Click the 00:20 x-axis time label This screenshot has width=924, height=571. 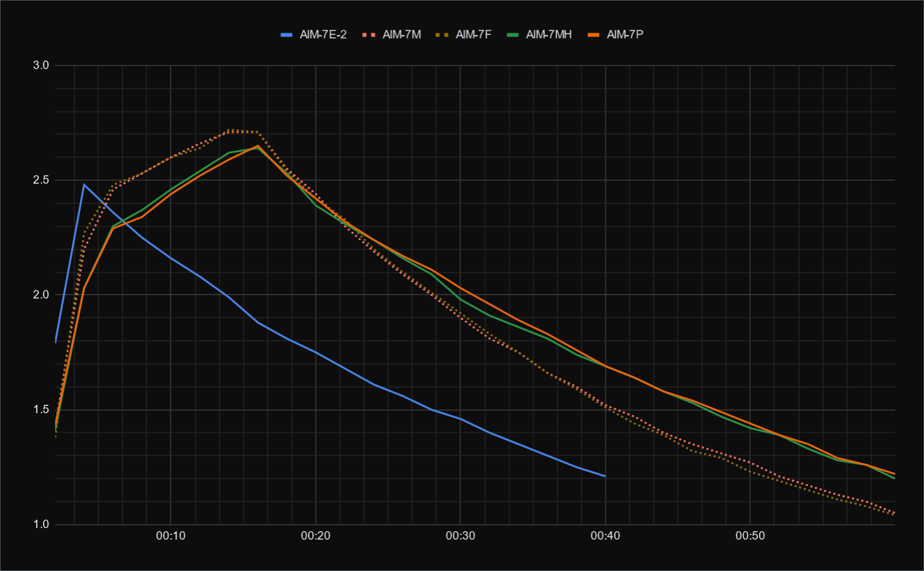click(315, 536)
